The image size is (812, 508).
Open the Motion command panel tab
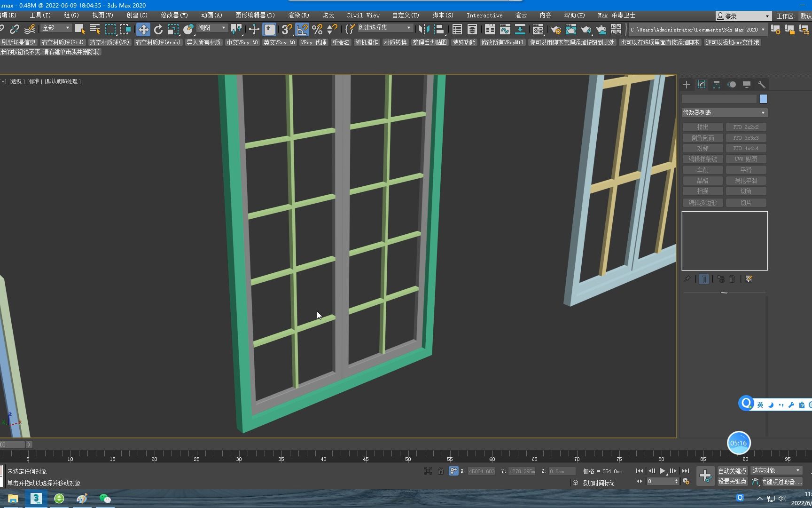[732, 85]
